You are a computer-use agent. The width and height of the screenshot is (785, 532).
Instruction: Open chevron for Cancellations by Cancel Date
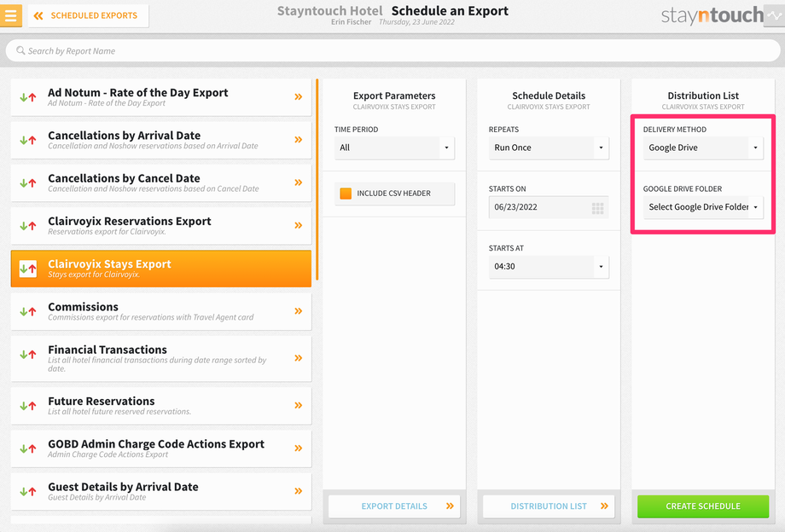click(x=299, y=182)
